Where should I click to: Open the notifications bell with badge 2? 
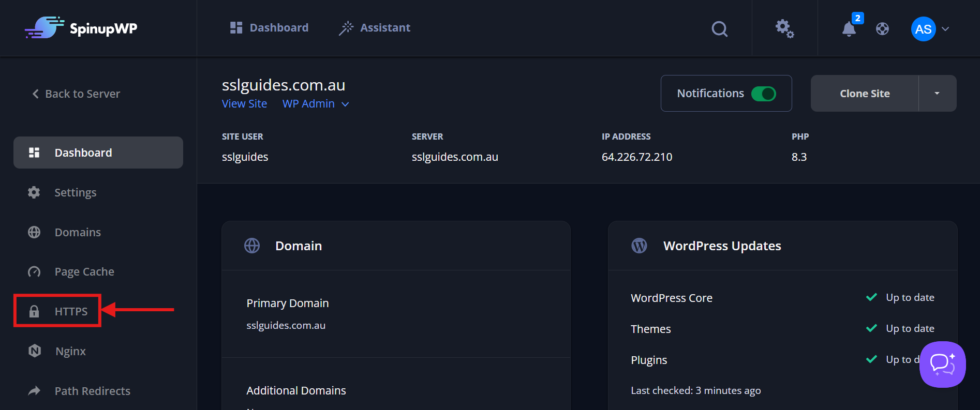pos(849,28)
